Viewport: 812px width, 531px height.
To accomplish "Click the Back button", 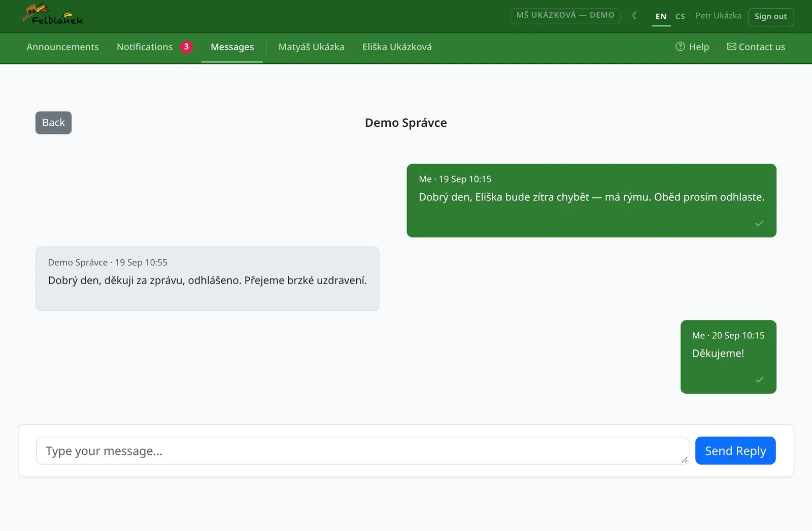I will click(x=53, y=123).
